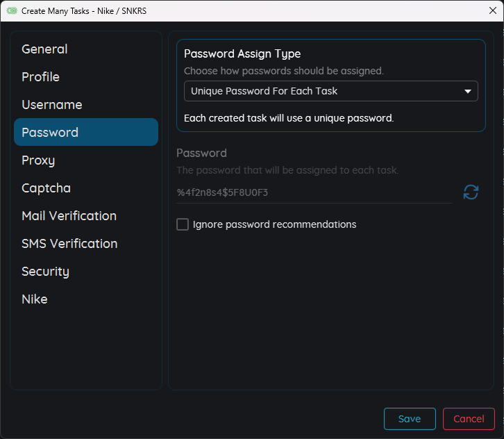Open the General settings tab
This screenshot has height=439, width=504.
click(x=44, y=49)
